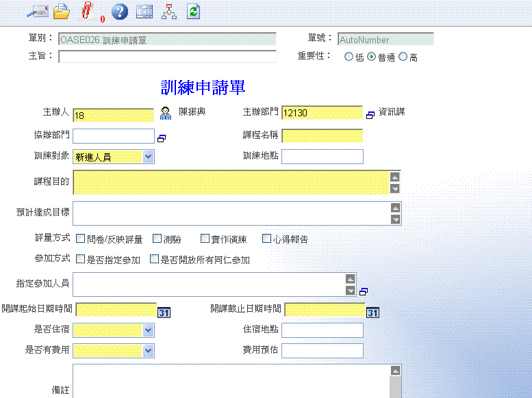The image size is (532, 398).
Task: Click the send form envelope icon
Action: click(37, 11)
